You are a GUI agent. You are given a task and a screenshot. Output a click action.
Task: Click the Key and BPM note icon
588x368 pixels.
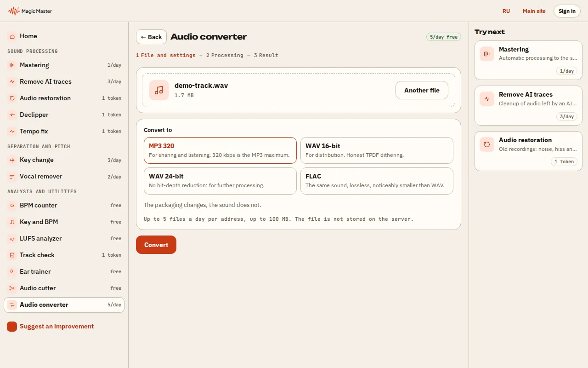(x=12, y=222)
